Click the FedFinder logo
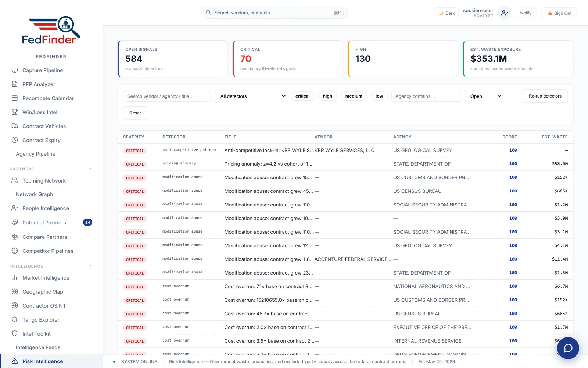Viewport: 588px width, 368px height. pyautogui.click(x=51, y=31)
